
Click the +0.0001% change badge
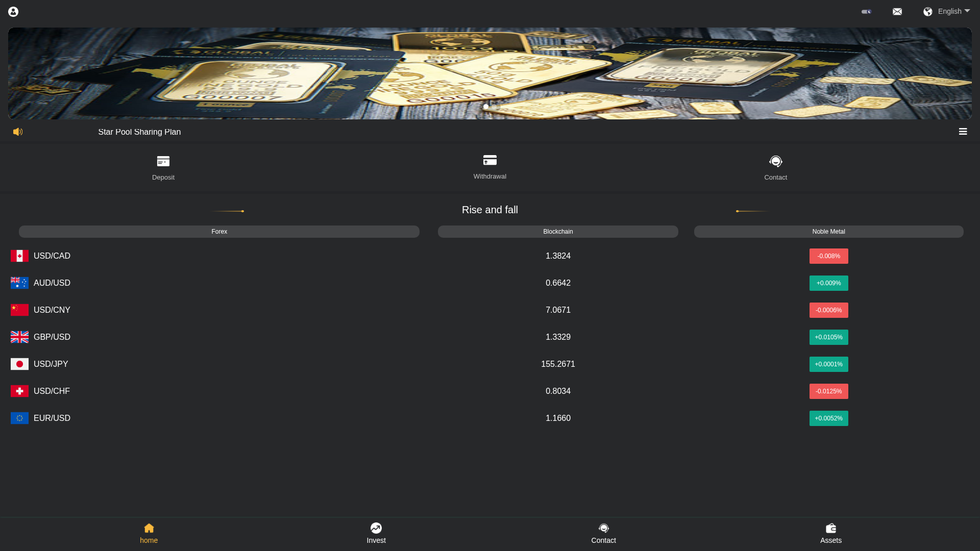[x=828, y=364]
